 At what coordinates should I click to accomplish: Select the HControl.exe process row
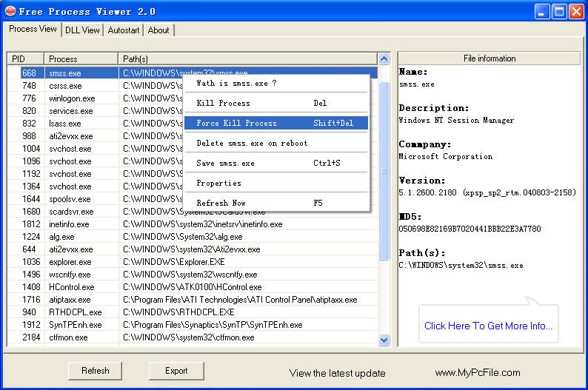pyautogui.click(x=193, y=287)
